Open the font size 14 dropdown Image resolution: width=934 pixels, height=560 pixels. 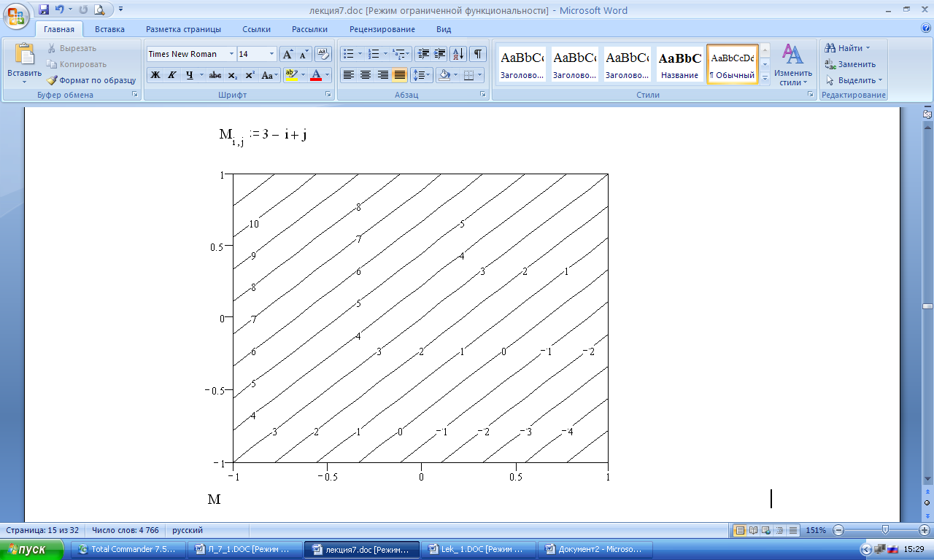tap(272, 54)
